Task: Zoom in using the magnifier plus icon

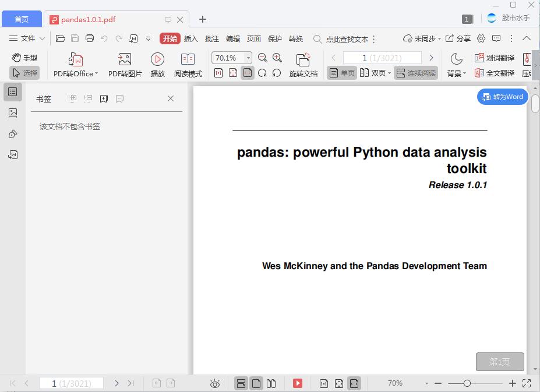Action: pos(277,58)
